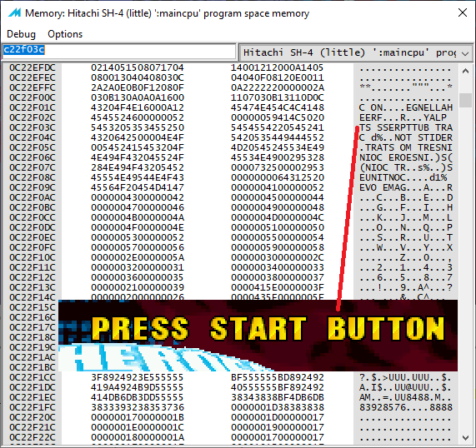Click ASCII text 'EERF...R...YALP'

[403, 117]
